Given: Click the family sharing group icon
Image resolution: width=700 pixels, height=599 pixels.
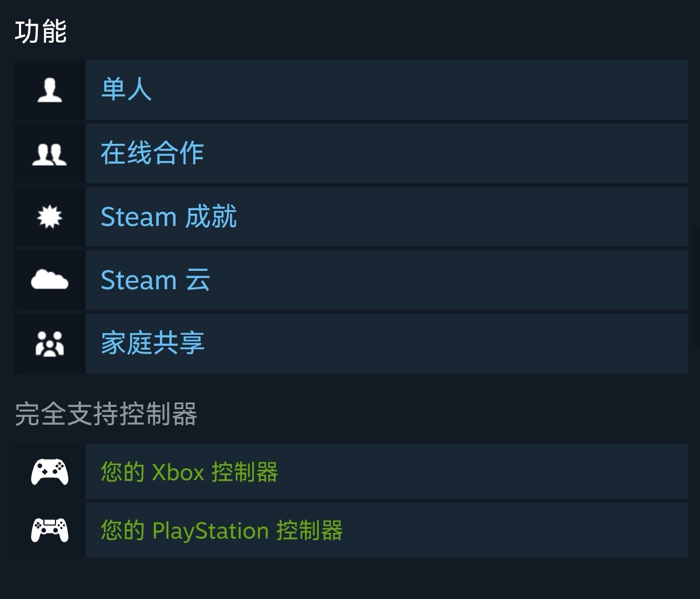Looking at the screenshot, I should coord(49,344).
